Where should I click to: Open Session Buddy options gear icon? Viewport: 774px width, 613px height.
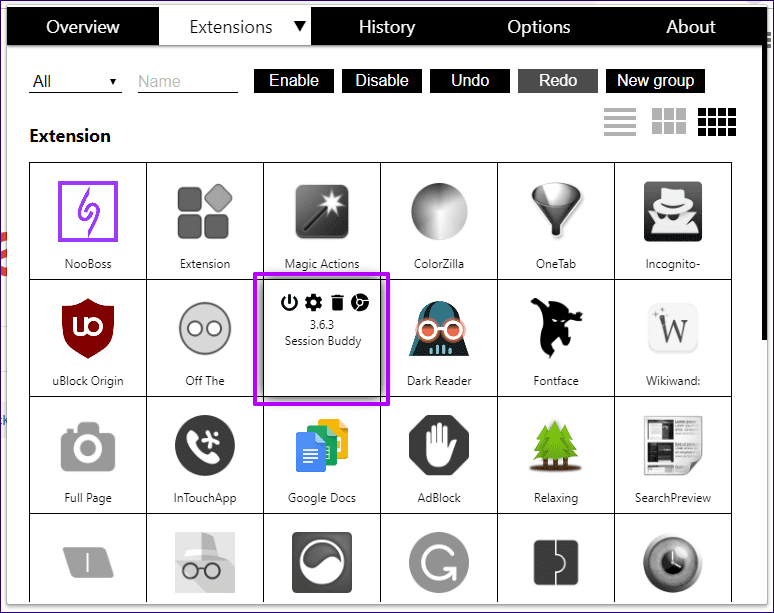pos(313,302)
